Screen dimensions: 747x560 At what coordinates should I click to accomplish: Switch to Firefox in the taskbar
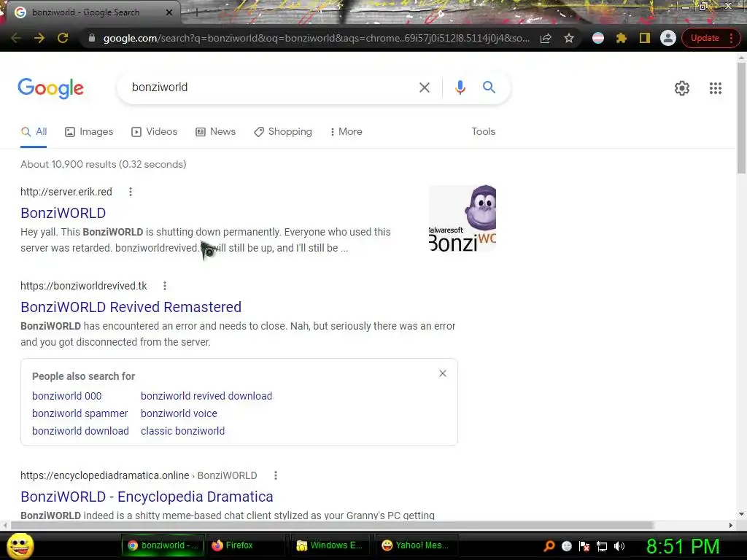coord(245,545)
